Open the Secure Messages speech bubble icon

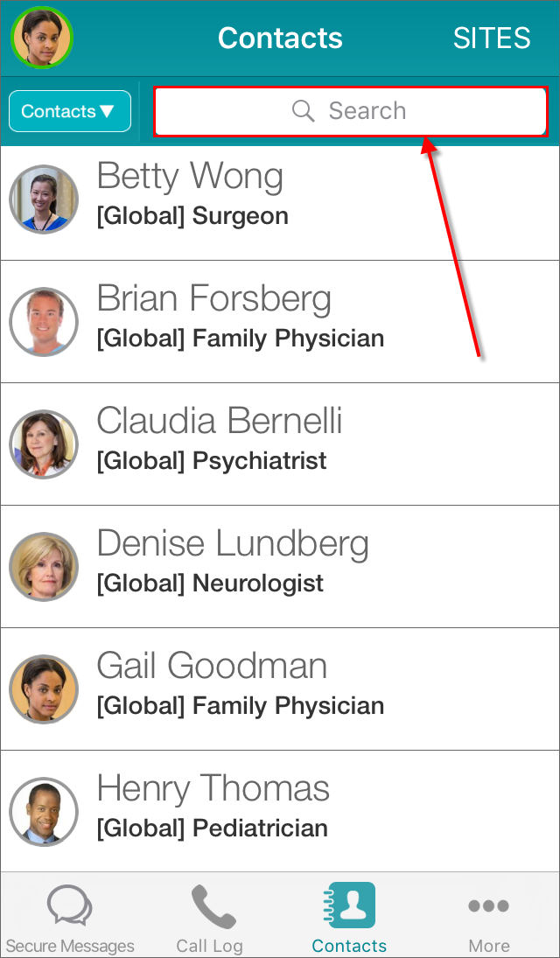pos(70,906)
